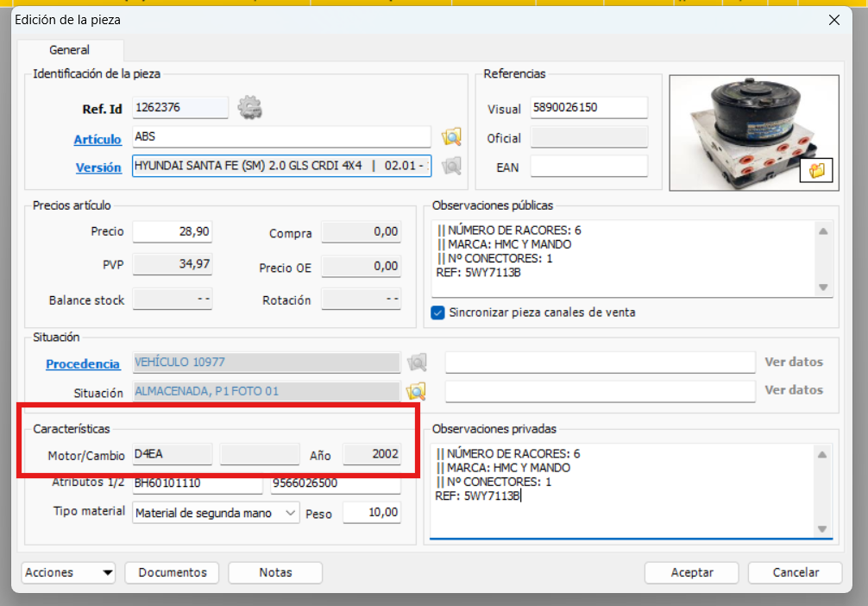The width and height of the screenshot is (868, 606).
Task: Open the Notas panel
Action: click(x=274, y=572)
